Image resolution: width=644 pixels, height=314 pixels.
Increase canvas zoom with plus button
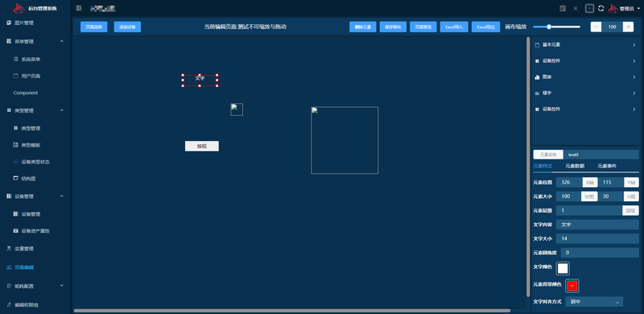tap(628, 27)
